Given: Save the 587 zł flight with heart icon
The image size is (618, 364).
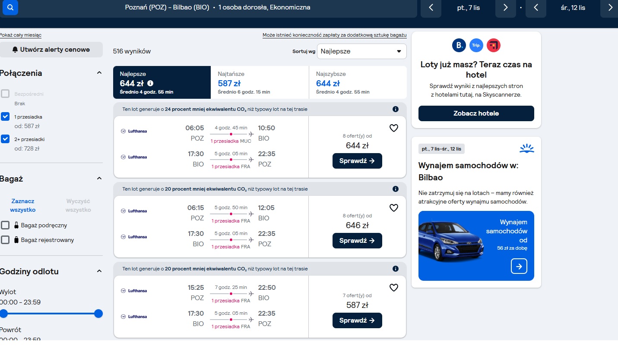Looking at the screenshot, I should pyautogui.click(x=394, y=288).
